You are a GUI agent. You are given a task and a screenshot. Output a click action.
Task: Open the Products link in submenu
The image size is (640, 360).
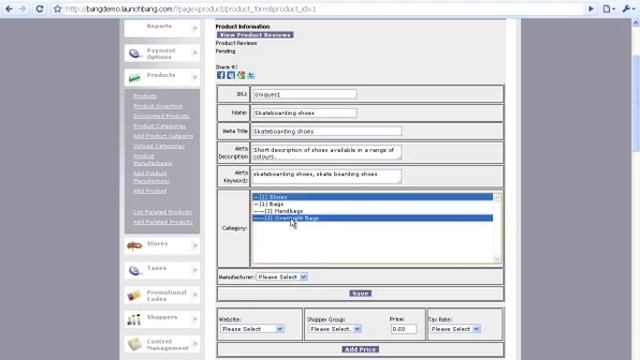[x=145, y=96]
